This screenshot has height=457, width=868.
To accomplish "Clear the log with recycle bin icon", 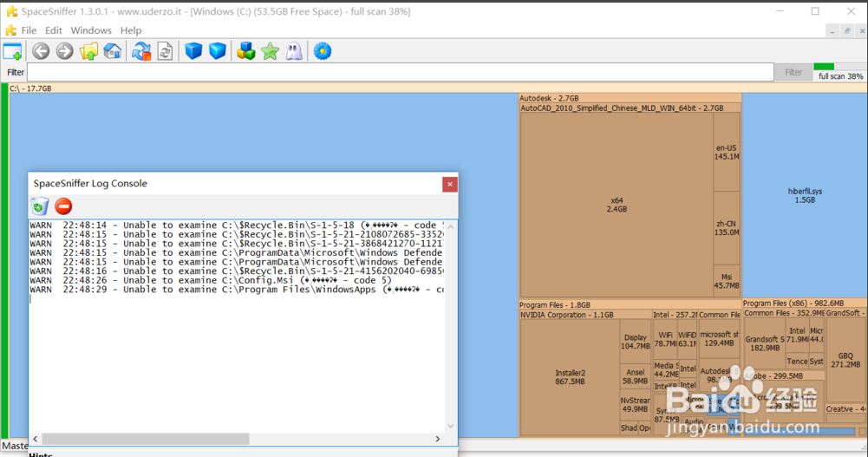I will pos(39,206).
